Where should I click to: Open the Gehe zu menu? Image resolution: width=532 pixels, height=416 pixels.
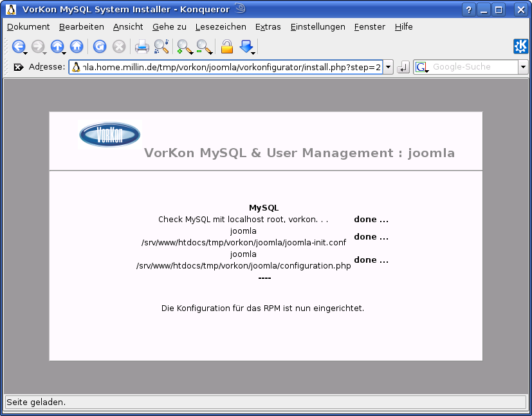point(169,27)
